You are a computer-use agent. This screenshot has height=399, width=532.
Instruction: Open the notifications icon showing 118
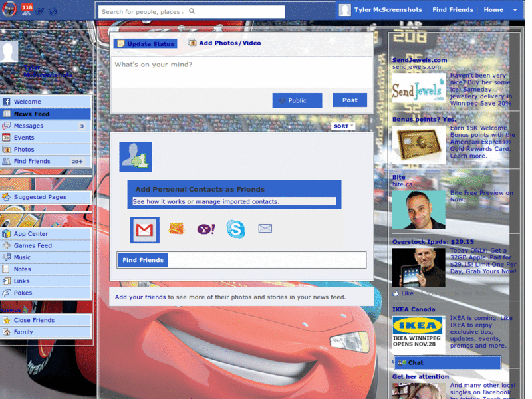27,9
